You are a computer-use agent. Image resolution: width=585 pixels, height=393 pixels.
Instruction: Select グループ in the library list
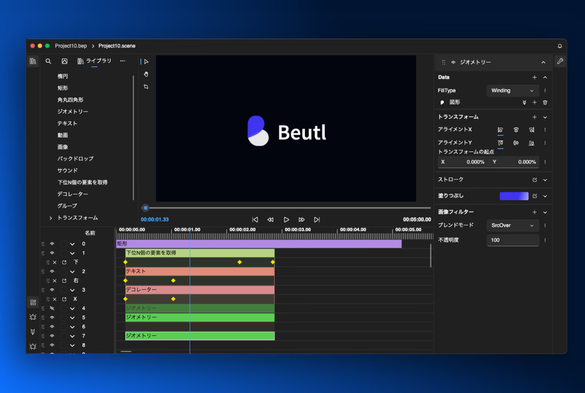click(x=67, y=206)
